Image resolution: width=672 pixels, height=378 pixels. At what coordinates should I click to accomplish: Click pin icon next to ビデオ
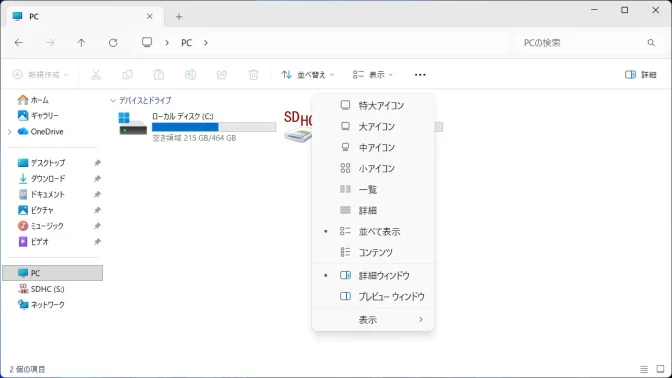coord(97,242)
